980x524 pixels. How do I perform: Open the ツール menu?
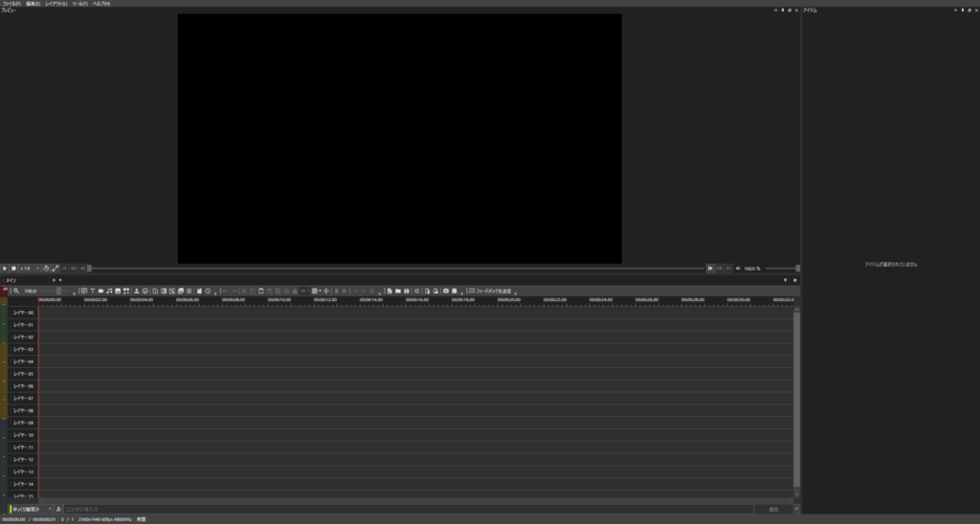click(80, 4)
